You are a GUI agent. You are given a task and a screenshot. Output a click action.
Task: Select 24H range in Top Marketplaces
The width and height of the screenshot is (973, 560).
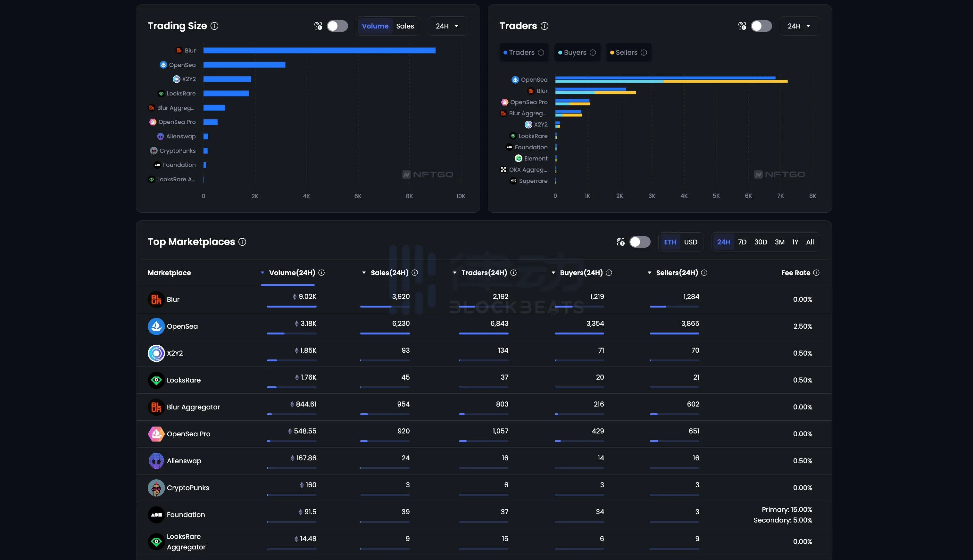click(x=724, y=242)
